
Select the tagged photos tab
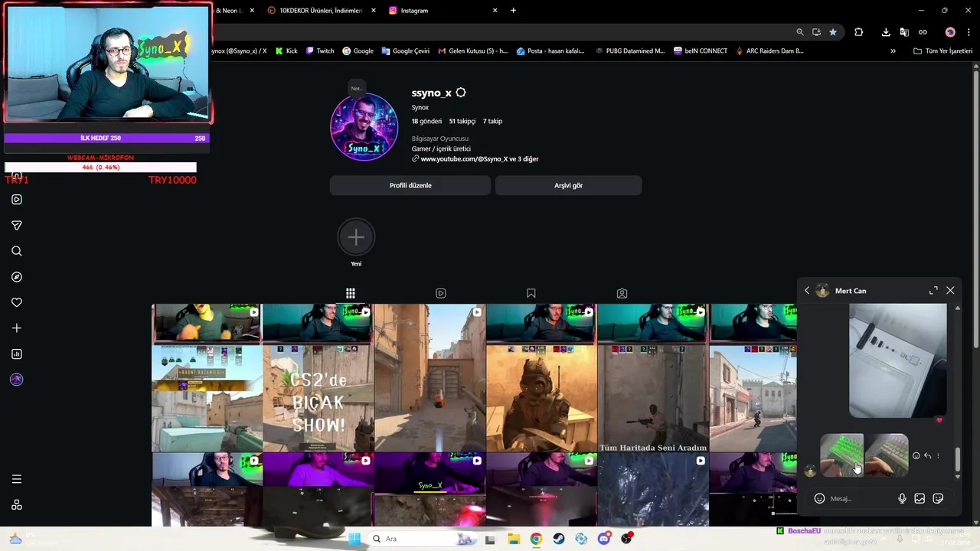622,293
